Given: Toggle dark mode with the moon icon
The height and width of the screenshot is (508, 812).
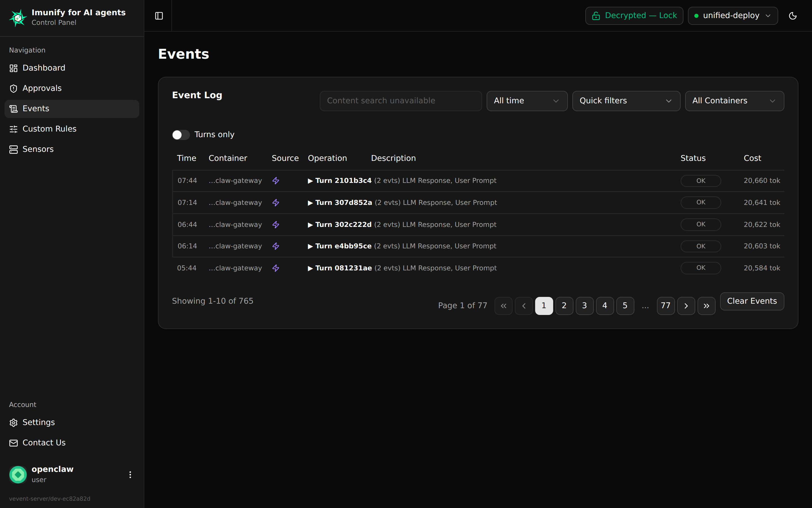Looking at the screenshot, I should click(x=793, y=16).
